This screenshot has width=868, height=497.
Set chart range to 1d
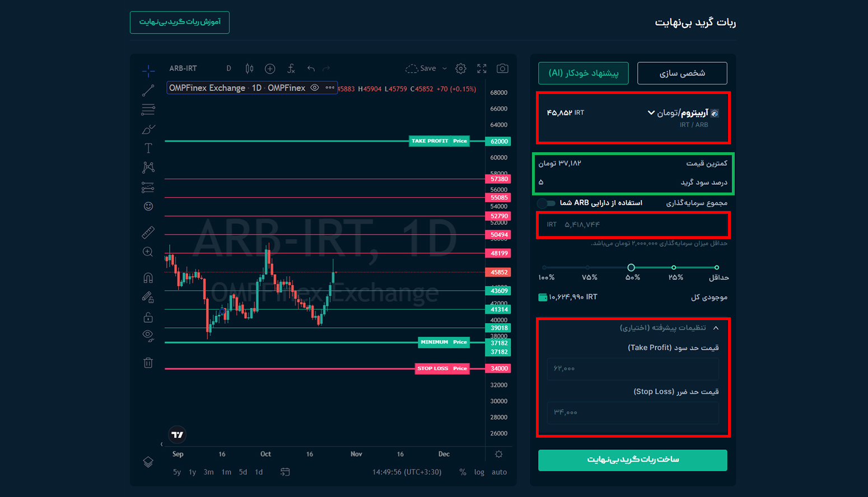(x=259, y=472)
